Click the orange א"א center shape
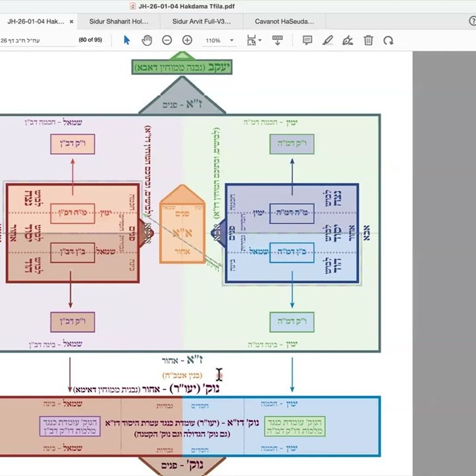Screen dimensions: 476x476 click(182, 224)
